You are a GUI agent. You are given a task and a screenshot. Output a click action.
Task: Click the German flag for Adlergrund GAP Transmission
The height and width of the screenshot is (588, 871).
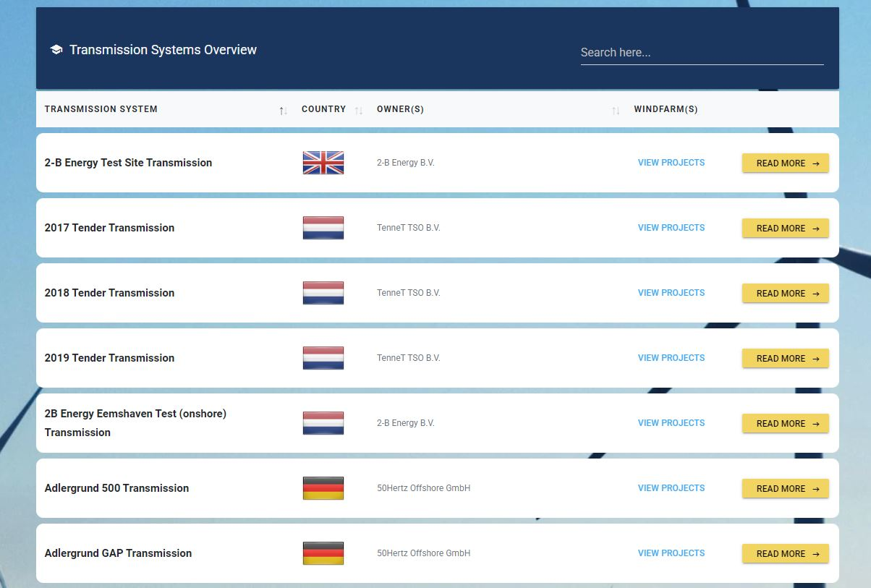[x=323, y=553]
